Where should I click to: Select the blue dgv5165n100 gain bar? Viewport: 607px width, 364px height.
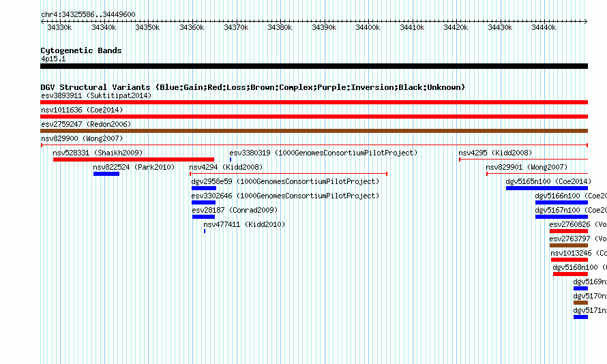(x=547, y=188)
